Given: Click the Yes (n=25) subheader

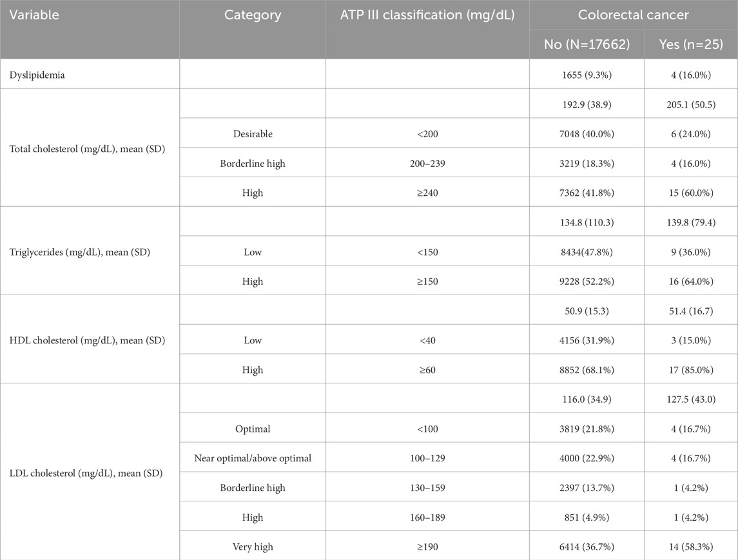Looking at the screenshot, I should pyautogui.click(x=691, y=44).
